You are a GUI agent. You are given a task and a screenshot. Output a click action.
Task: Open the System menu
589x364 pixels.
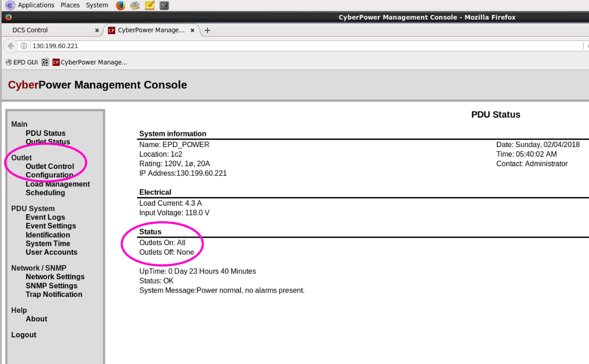tap(97, 5)
